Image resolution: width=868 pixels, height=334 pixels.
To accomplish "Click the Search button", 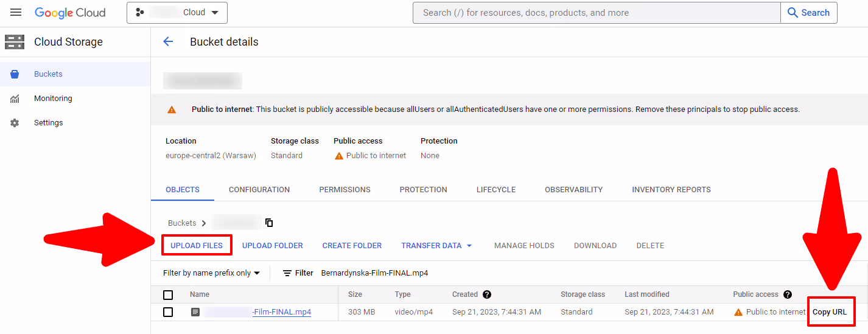I will [808, 12].
